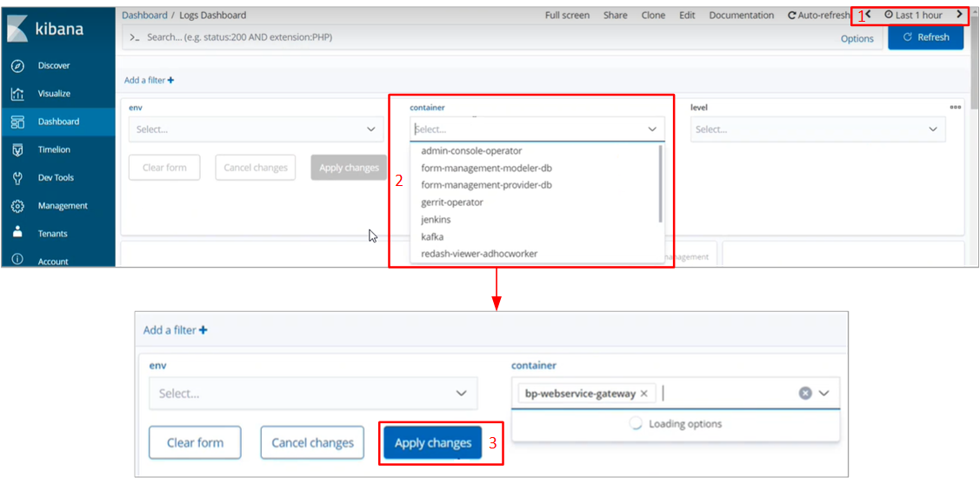Open Management gear icon
980x478 pixels.
18,206
